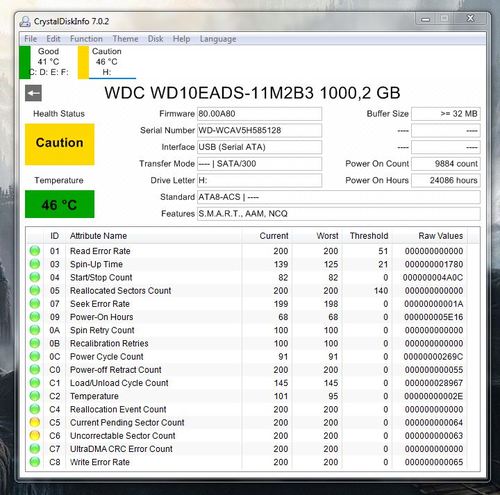Open the Disk menu
The height and width of the screenshot is (495, 500).
click(x=155, y=39)
